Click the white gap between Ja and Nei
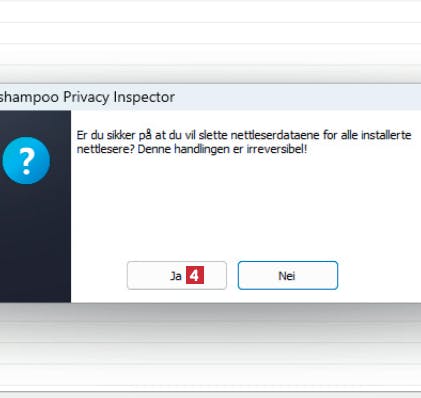 [232, 275]
